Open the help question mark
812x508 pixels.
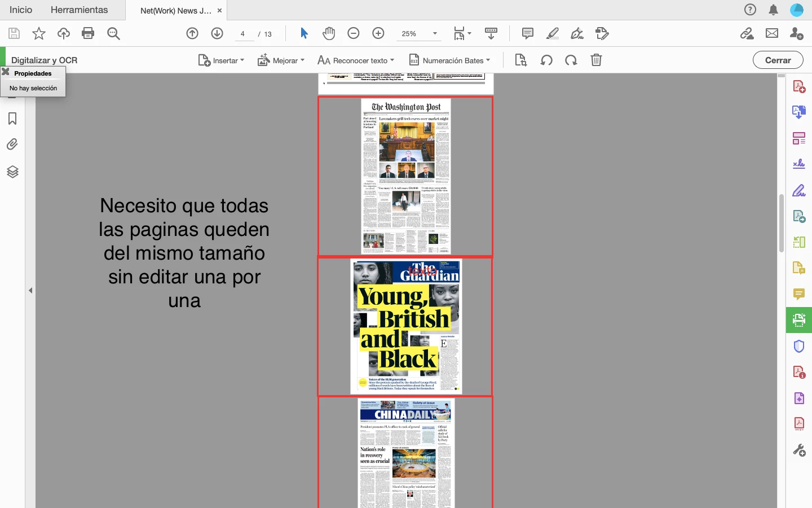point(750,10)
